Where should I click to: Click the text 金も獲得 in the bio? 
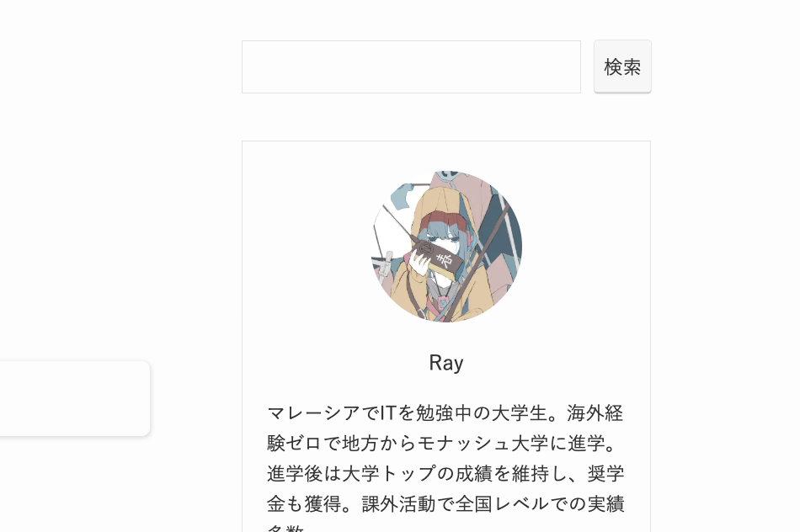304,504
